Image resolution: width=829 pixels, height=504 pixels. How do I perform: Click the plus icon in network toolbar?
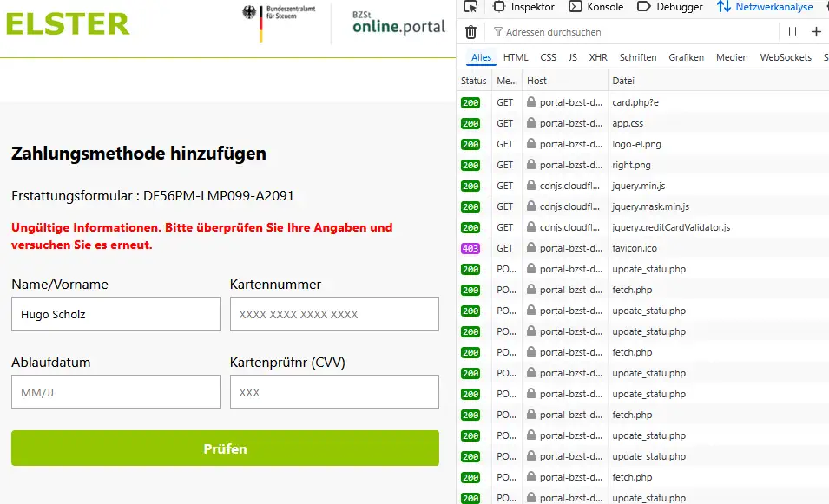point(816,32)
